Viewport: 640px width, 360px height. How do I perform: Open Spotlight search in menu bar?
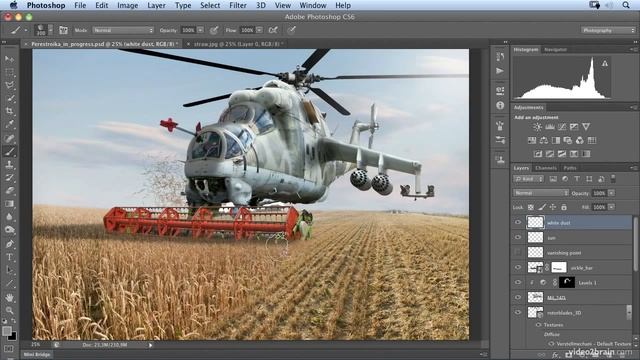point(626,5)
